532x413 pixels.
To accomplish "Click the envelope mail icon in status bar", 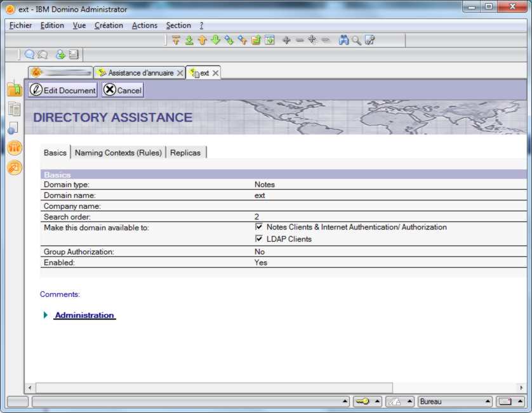I will [505, 402].
